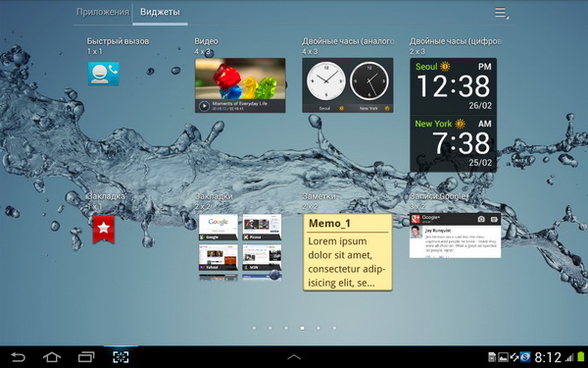Select the Быстрый вызов contact widget icon
The width and height of the screenshot is (588, 368).
click(104, 74)
